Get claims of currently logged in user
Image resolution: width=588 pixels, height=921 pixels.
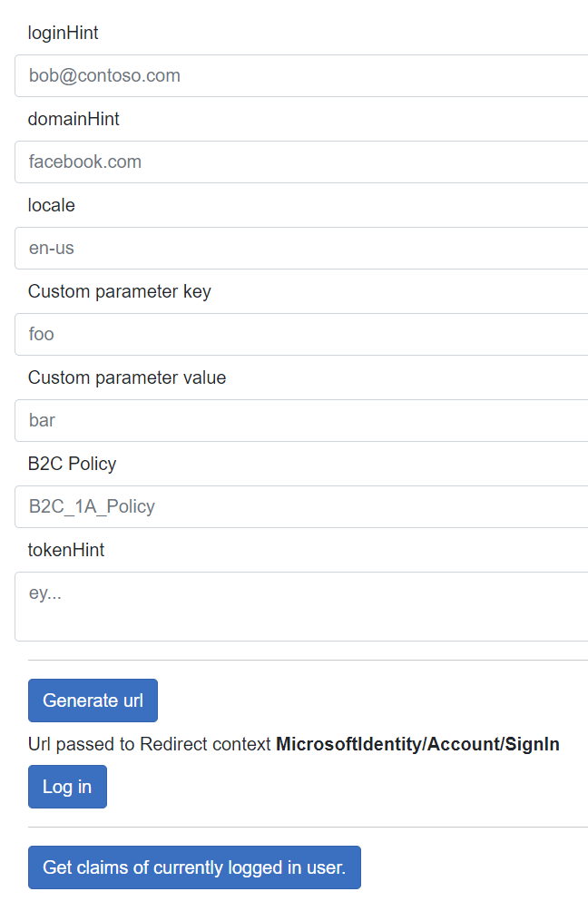click(194, 867)
